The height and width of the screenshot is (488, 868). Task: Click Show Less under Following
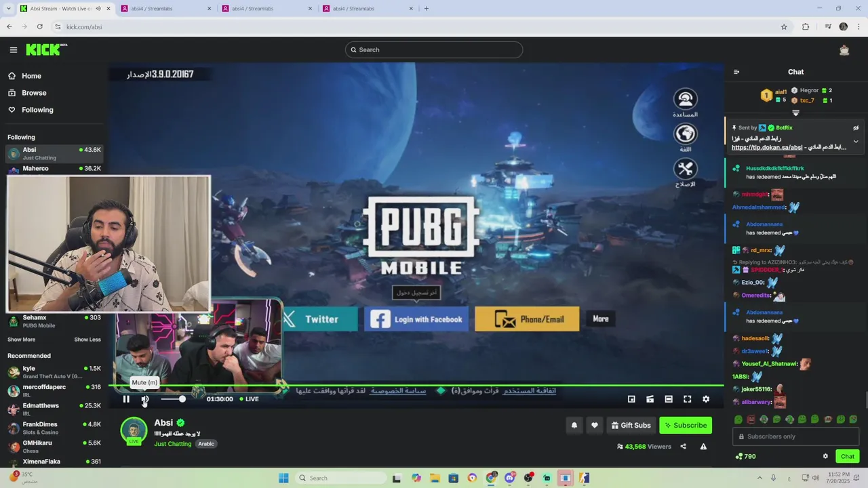tap(87, 340)
